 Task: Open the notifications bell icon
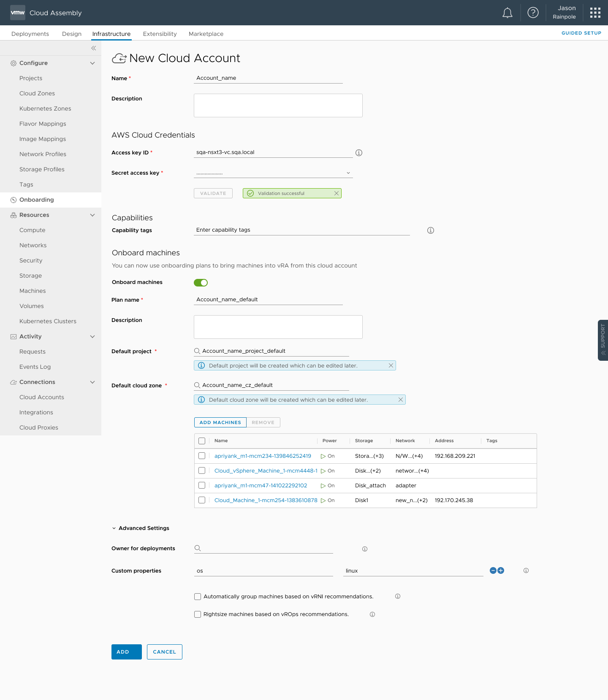point(508,13)
